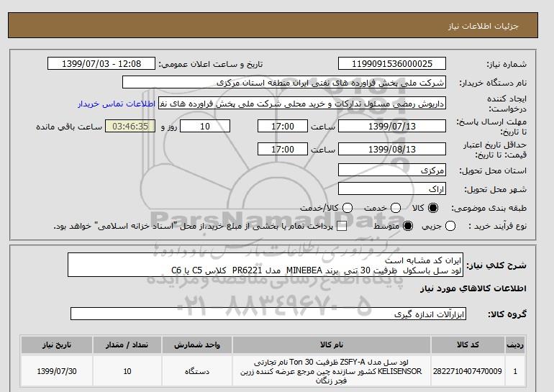Click the طبقه بندی موضوعی label

click(x=489, y=208)
